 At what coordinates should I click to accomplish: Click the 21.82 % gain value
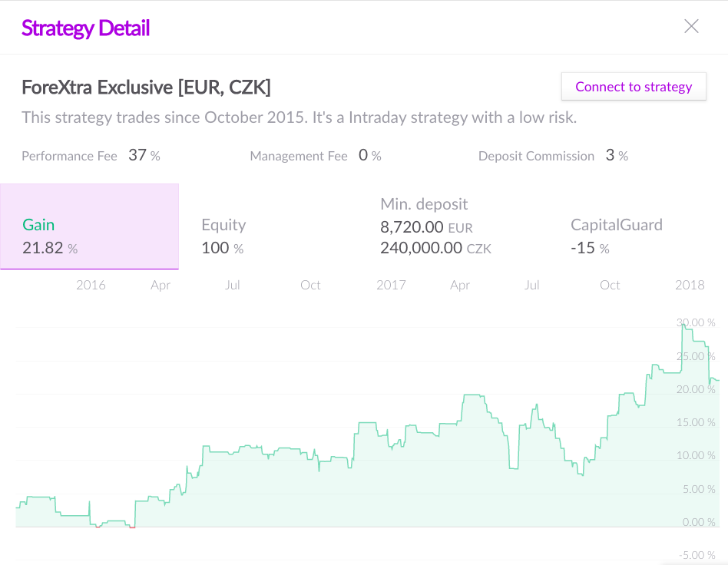pyautogui.click(x=50, y=248)
